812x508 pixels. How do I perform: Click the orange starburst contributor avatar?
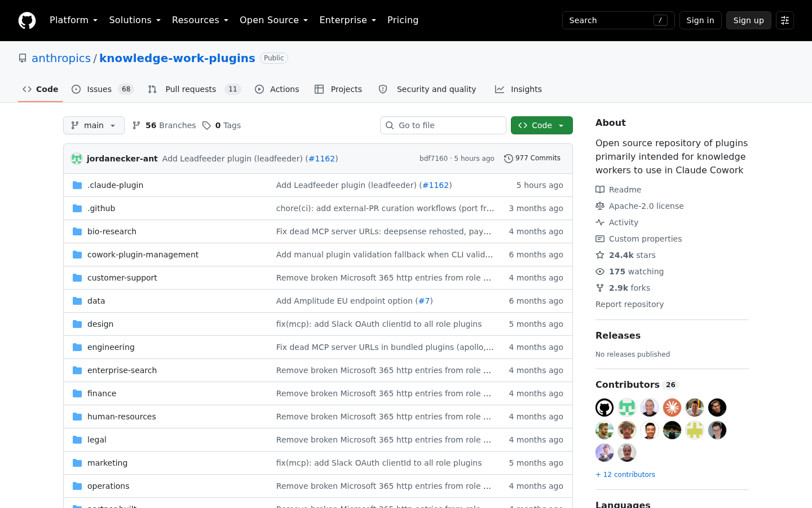pos(672,408)
